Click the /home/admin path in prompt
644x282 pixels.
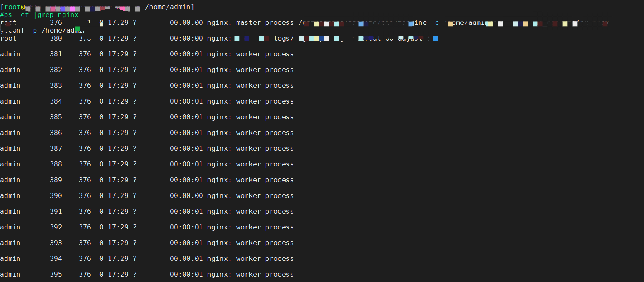pos(167,7)
